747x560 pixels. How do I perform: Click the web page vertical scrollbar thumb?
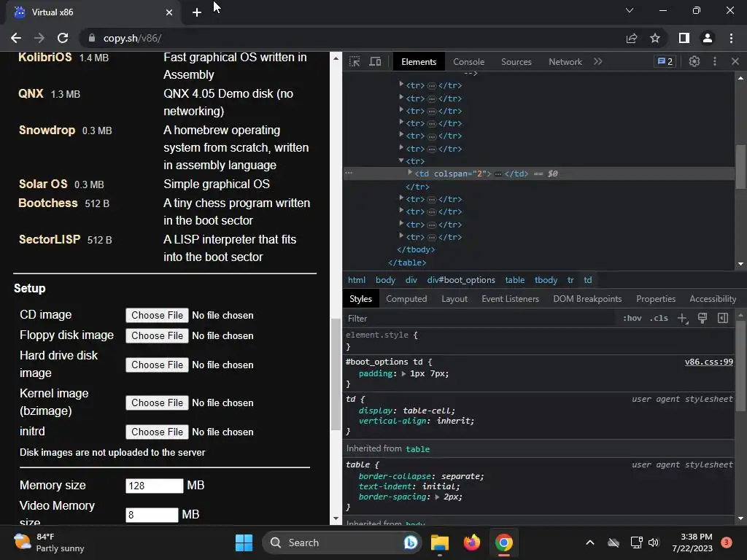tap(336, 374)
